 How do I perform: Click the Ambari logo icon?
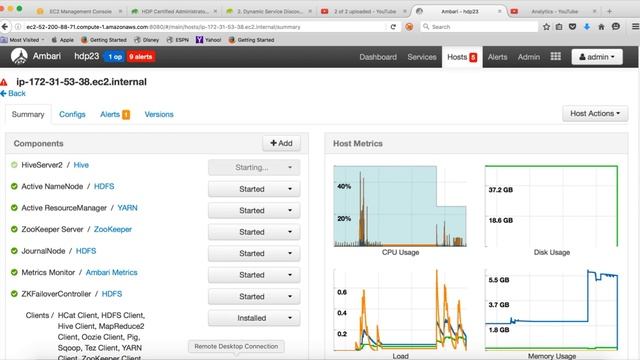(19, 56)
